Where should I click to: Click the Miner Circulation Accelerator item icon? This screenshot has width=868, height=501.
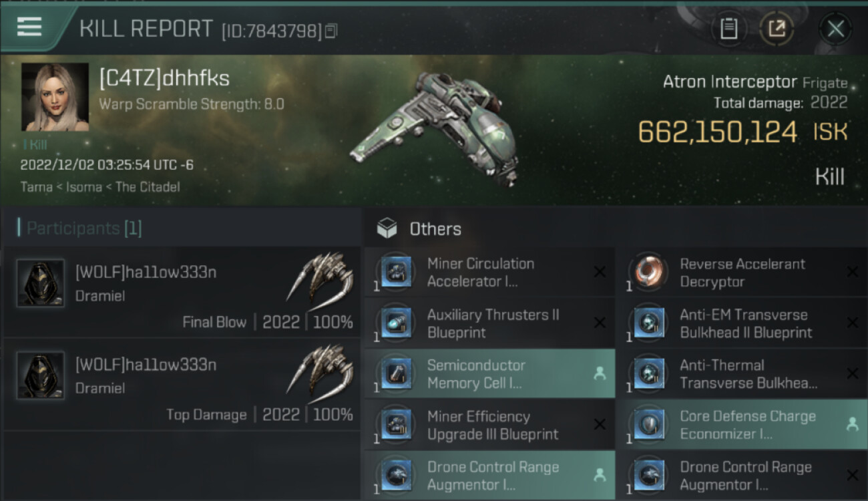tap(396, 273)
